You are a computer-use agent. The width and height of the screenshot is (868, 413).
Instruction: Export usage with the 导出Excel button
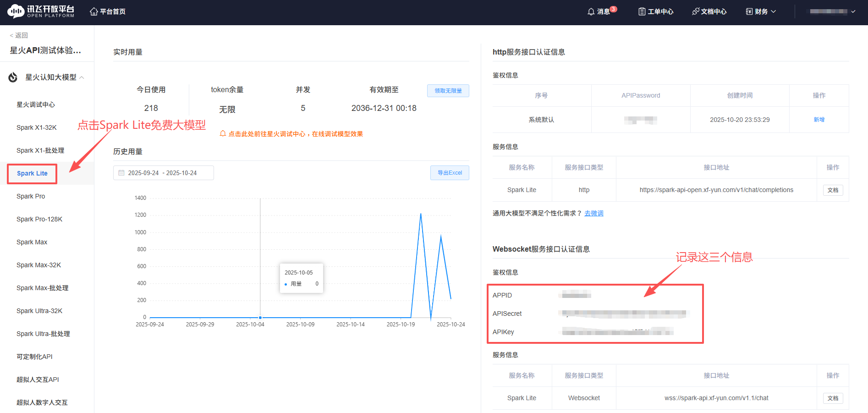pos(450,173)
